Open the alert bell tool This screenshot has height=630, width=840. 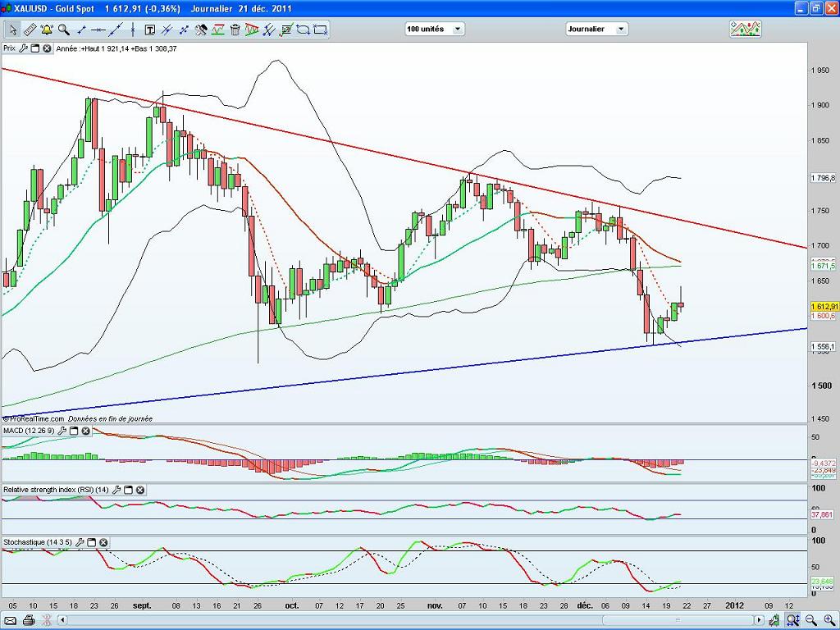[47, 30]
